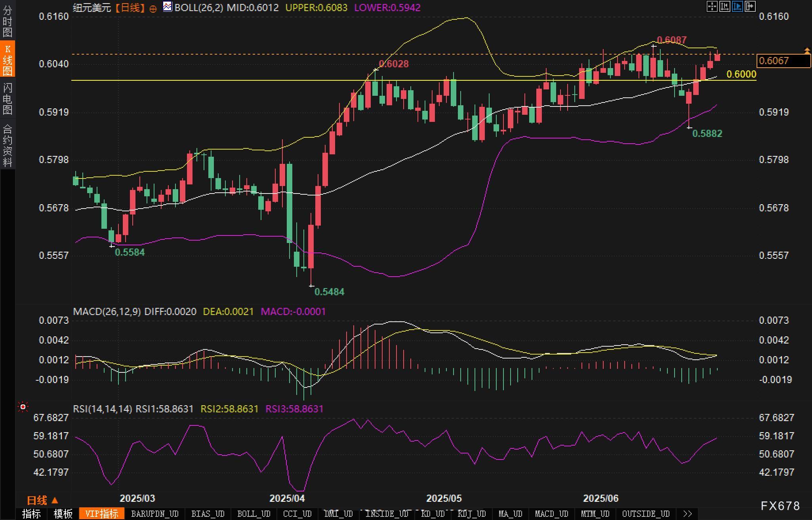The width and height of the screenshot is (812, 520).
Task: Click the crosshair cursor icon at top right
Action: click(x=712, y=6)
